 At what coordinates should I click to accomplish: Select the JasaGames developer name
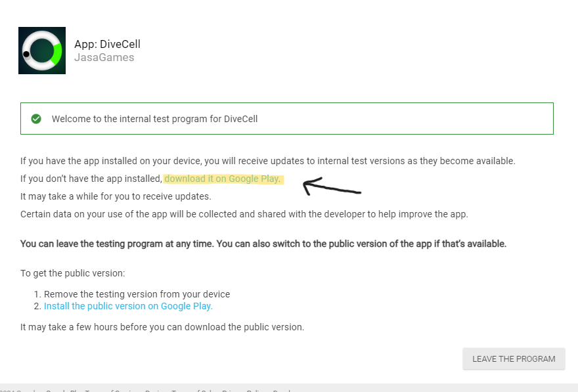point(104,58)
